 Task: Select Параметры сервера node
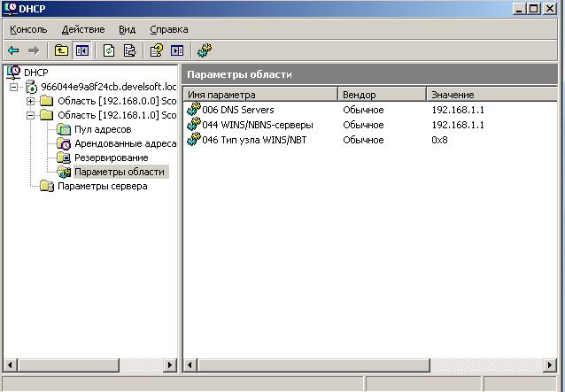(103, 186)
